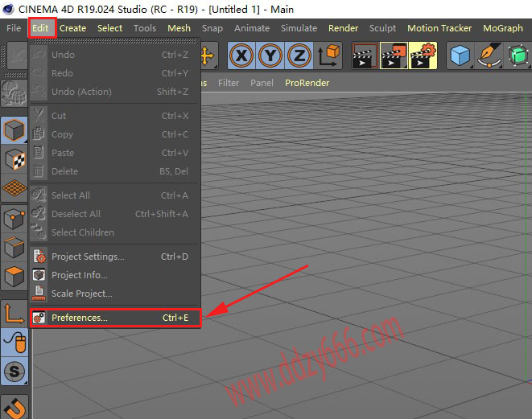Click Select All menu entry
This screenshot has width=532, height=419.
(x=114, y=195)
